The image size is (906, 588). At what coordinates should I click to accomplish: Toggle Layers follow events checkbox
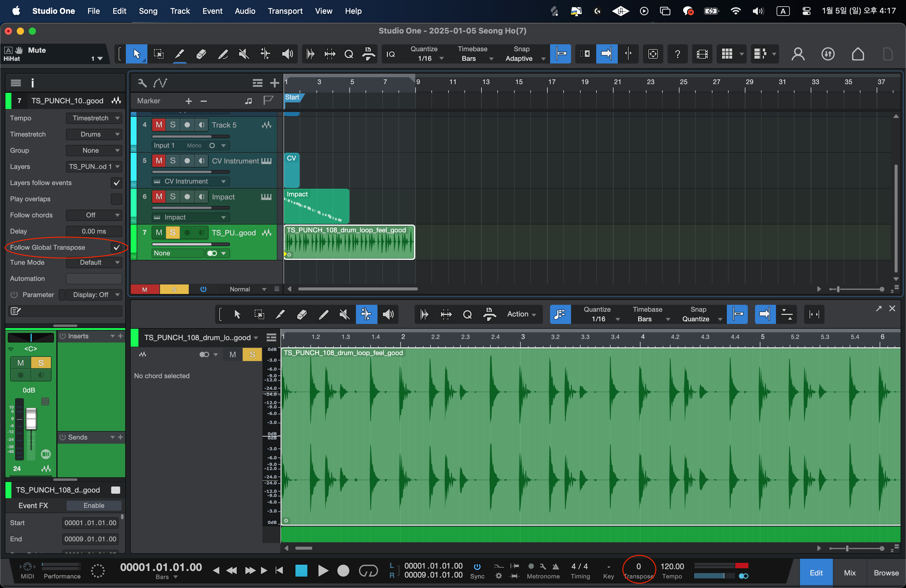[x=117, y=183]
